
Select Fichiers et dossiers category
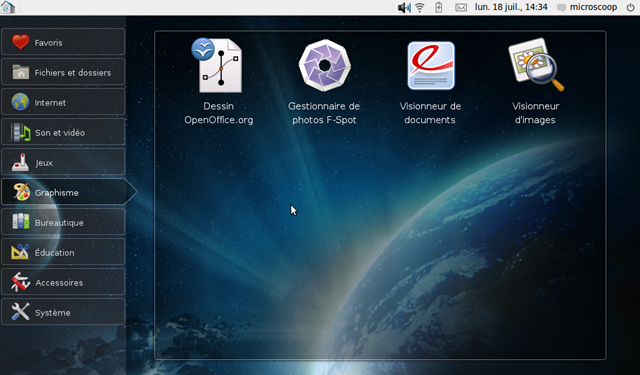(x=63, y=72)
